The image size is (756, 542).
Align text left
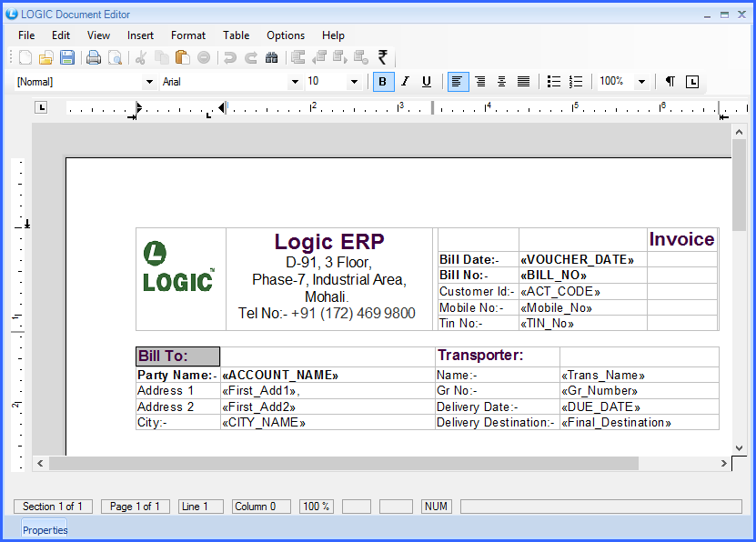click(457, 82)
